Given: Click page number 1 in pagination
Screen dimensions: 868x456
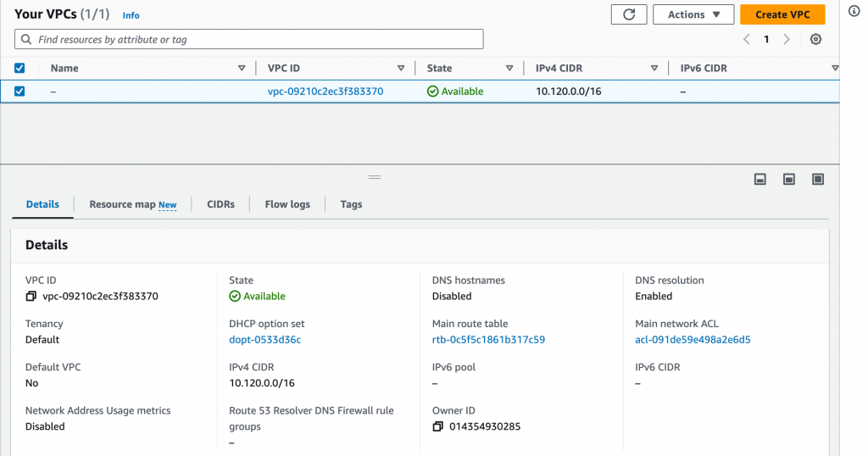Looking at the screenshot, I should [766, 39].
